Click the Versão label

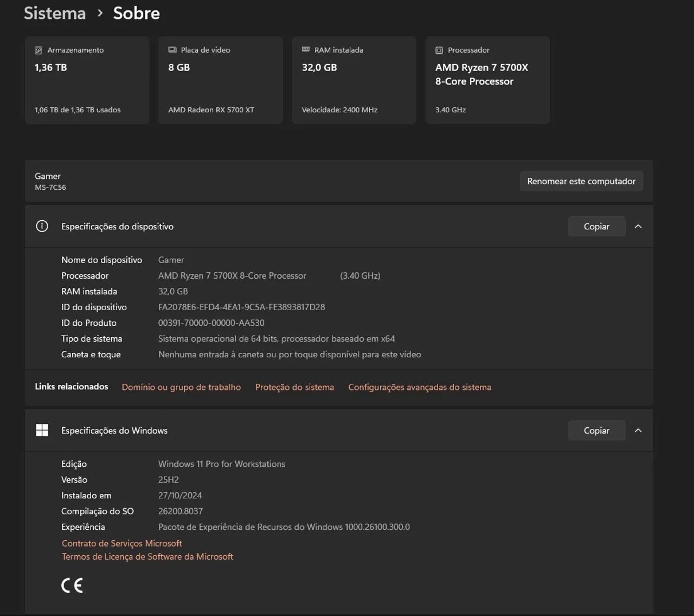coord(74,479)
